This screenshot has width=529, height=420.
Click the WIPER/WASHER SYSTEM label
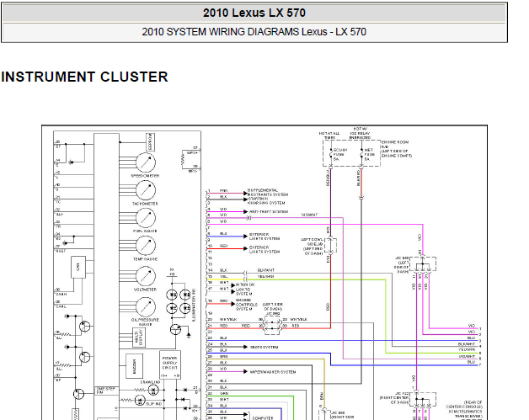(273, 372)
